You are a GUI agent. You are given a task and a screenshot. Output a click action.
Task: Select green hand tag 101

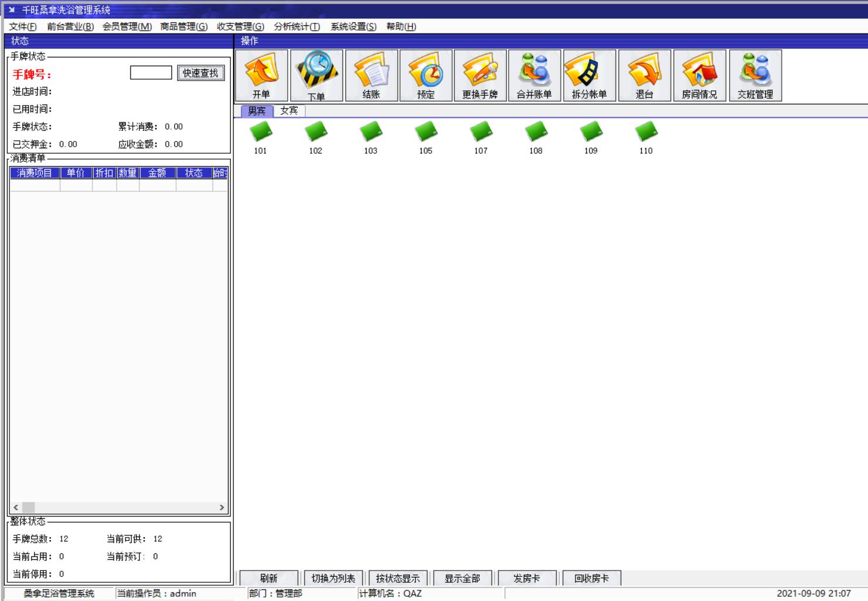coord(260,133)
